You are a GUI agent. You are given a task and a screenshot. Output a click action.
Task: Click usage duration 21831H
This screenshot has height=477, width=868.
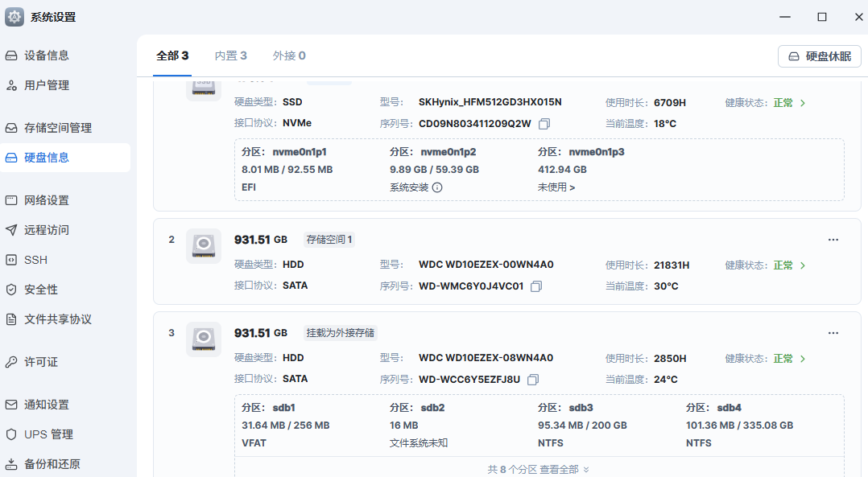(672, 265)
